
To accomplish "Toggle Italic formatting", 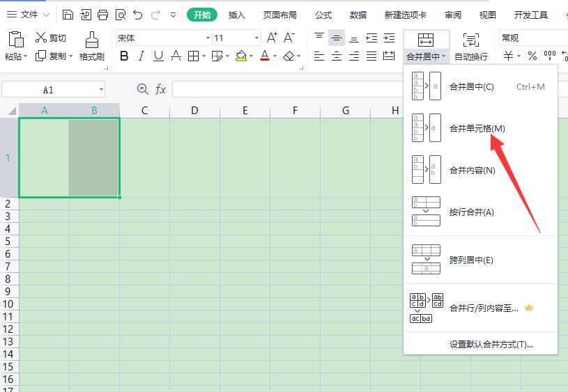I will (x=141, y=56).
